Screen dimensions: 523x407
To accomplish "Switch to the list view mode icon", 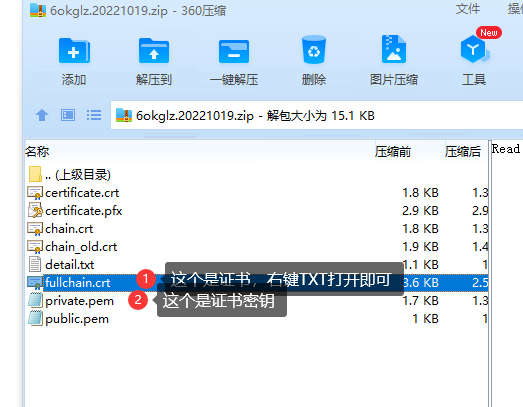I will tap(94, 115).
